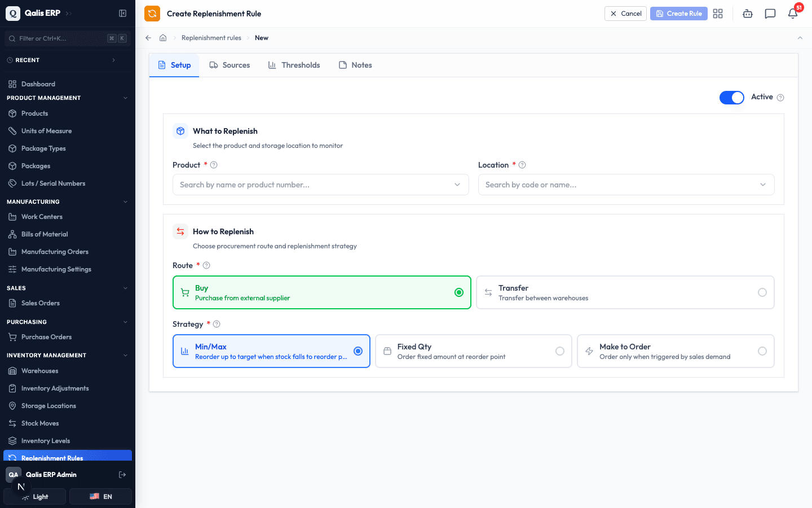
Task: Go to the home breadcrumb icon
Action: click(x=163, y=38)
